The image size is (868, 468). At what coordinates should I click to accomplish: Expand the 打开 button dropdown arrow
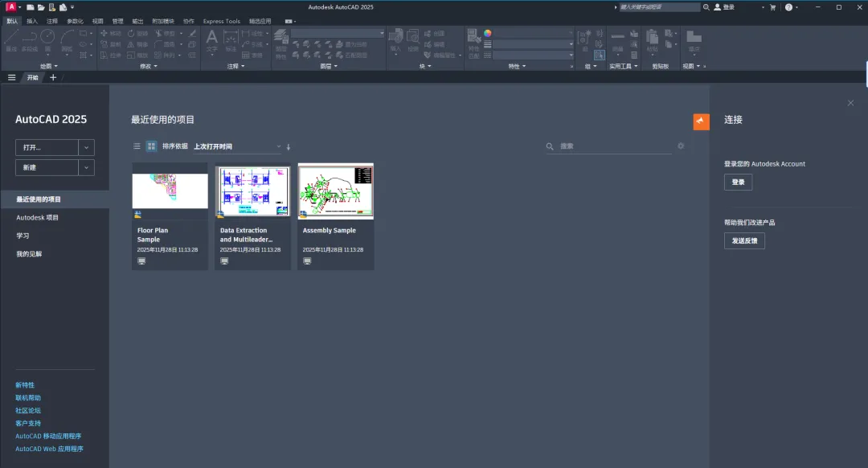[86, 147]
